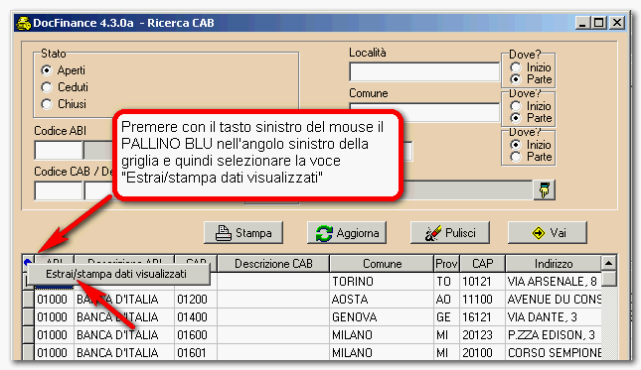This screenshot has height=370, width=641.
Task: Select 'Estrai/stampa dati visualizzati' menu entry
Action: point(119,274)
